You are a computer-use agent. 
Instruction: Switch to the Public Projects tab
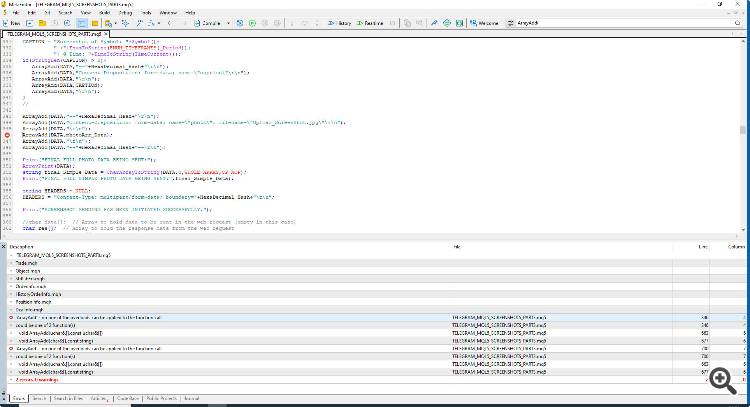click(161, 398)
